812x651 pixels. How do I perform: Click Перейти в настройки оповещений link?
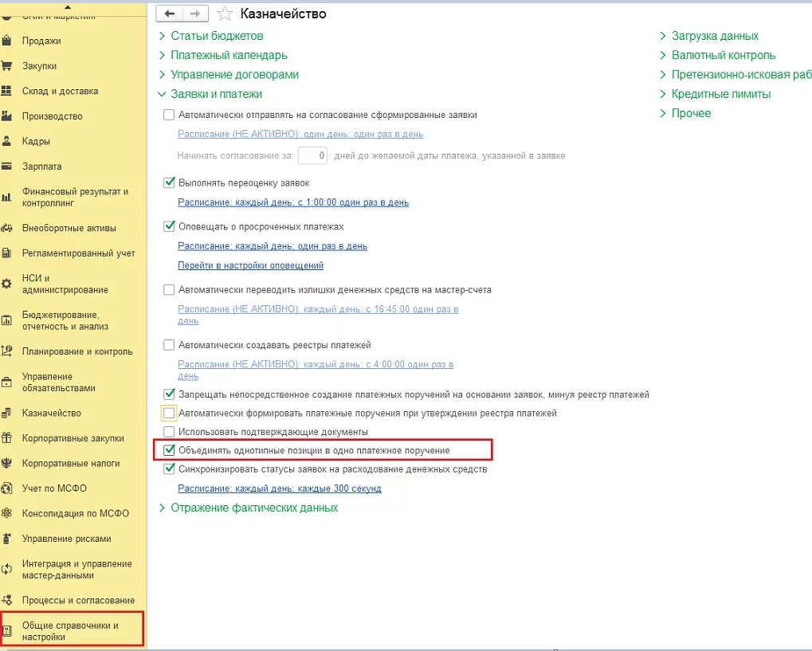click(251, 265)
